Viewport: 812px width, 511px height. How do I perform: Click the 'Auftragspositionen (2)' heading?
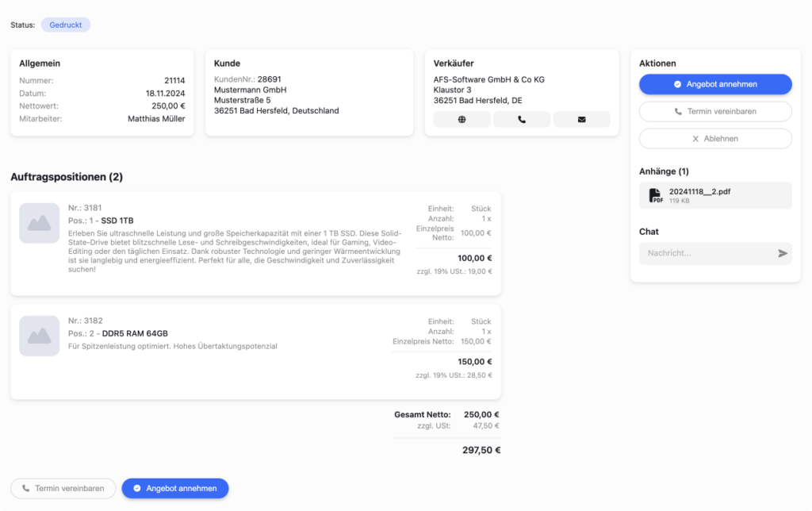pos(67,177)
